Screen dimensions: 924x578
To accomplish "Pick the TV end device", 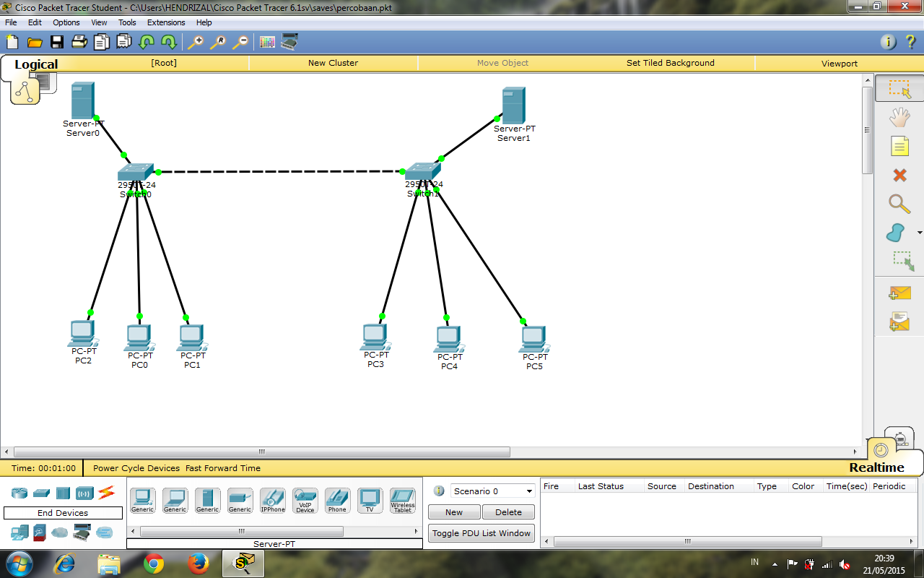I will (370, 500).
